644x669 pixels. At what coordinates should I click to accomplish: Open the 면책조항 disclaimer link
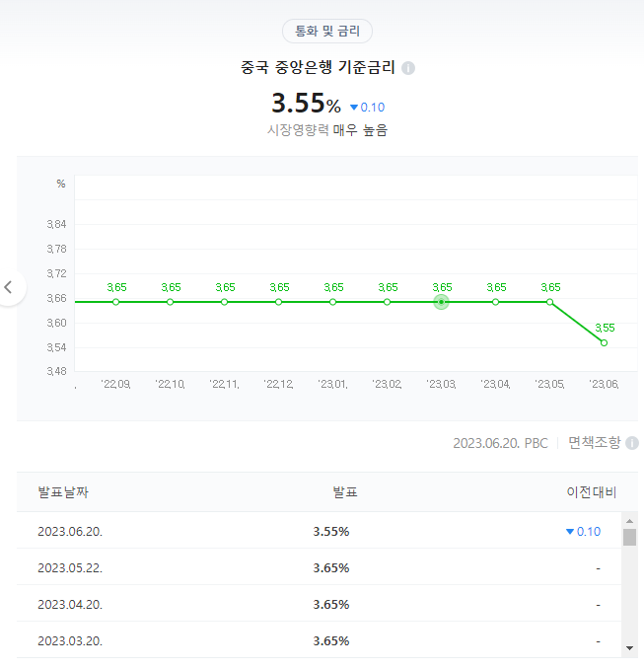tap(594, 443)
